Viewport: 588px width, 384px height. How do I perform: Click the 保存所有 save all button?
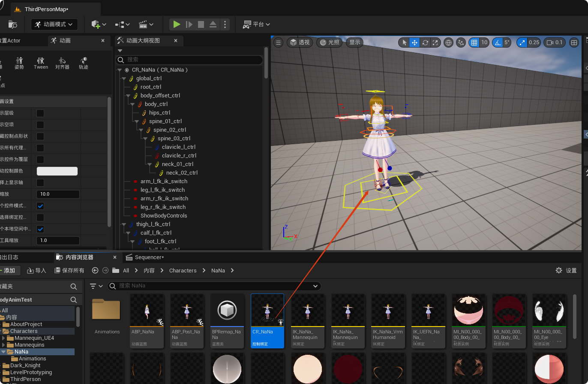pos(70,270)
